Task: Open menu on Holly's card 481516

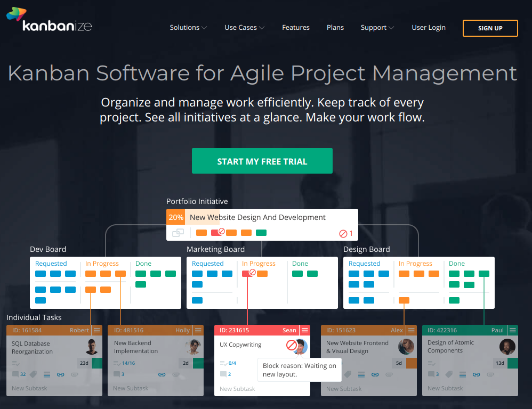Action: click(x=198, y=330)
